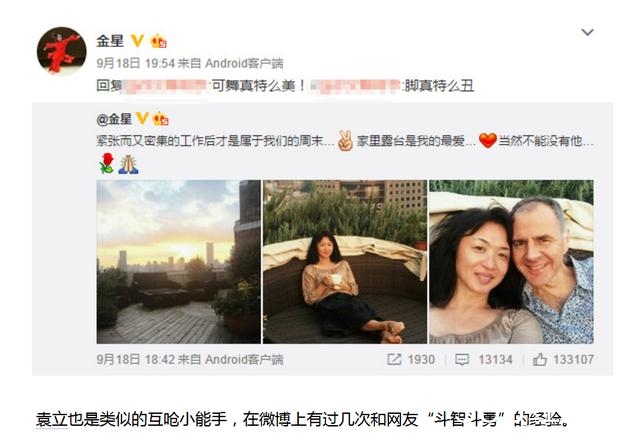Click 金星 round profile avatar

[62, 51]
